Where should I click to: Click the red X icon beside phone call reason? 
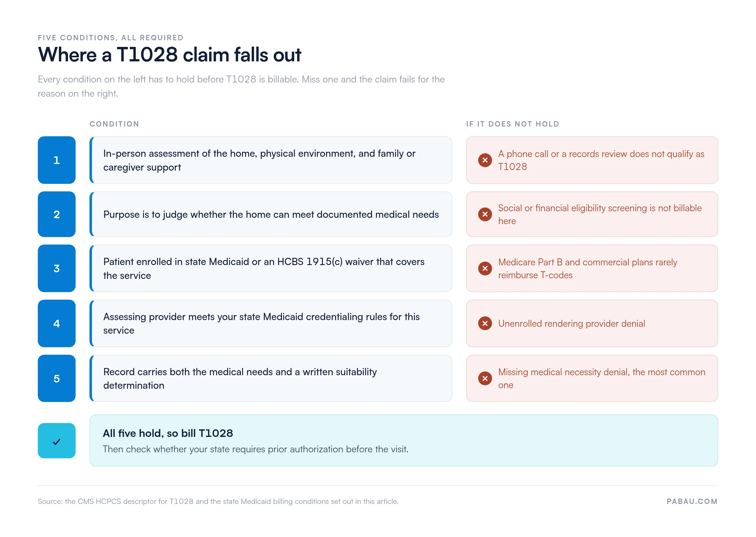[485, 160]
